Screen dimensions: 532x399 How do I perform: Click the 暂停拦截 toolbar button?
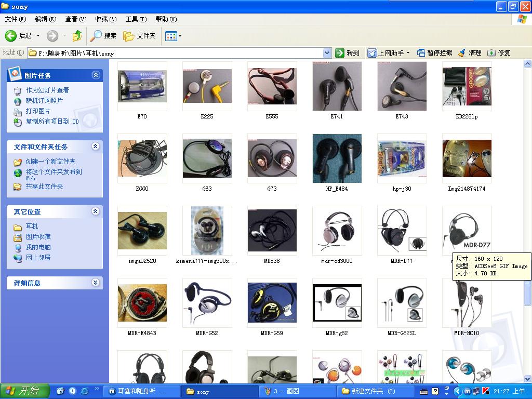pos(435,53)
